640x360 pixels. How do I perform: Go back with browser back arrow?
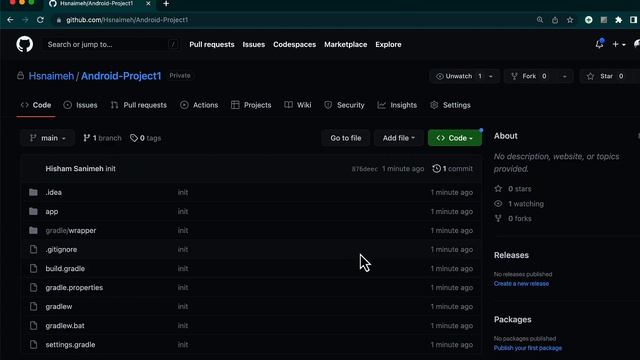click(10, 20)
